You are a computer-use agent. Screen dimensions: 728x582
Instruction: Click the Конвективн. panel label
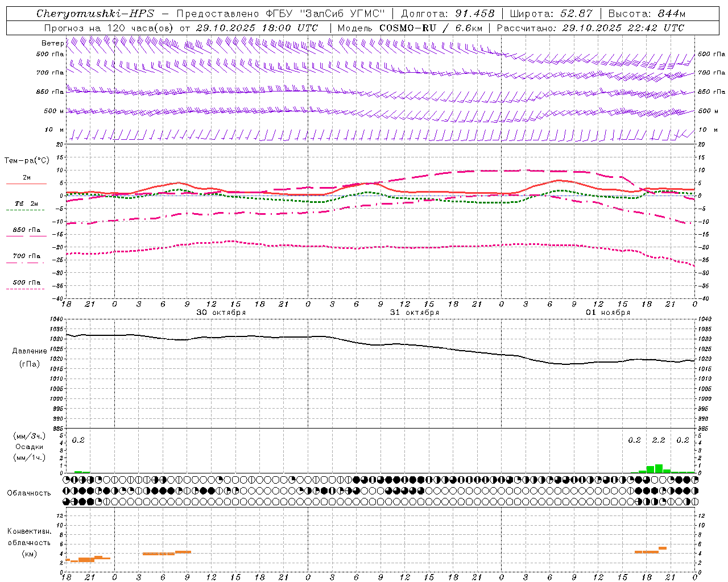pos(29,531)
